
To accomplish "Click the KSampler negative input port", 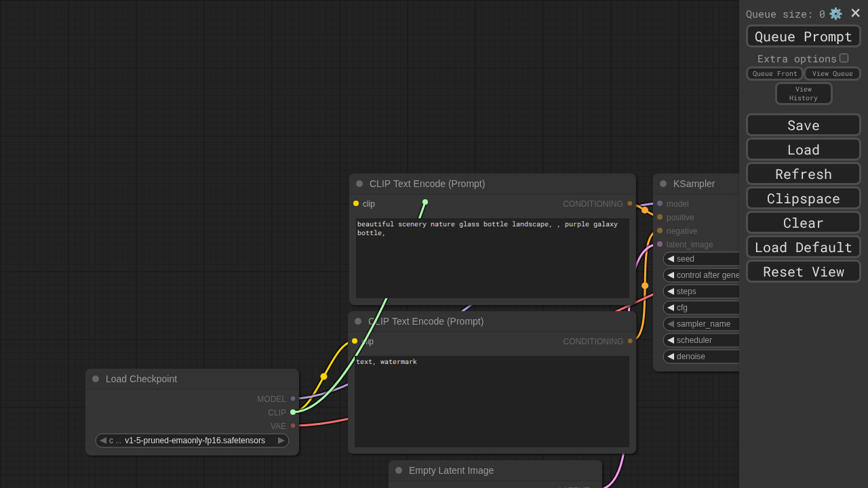I will click(x=660, y=230).
